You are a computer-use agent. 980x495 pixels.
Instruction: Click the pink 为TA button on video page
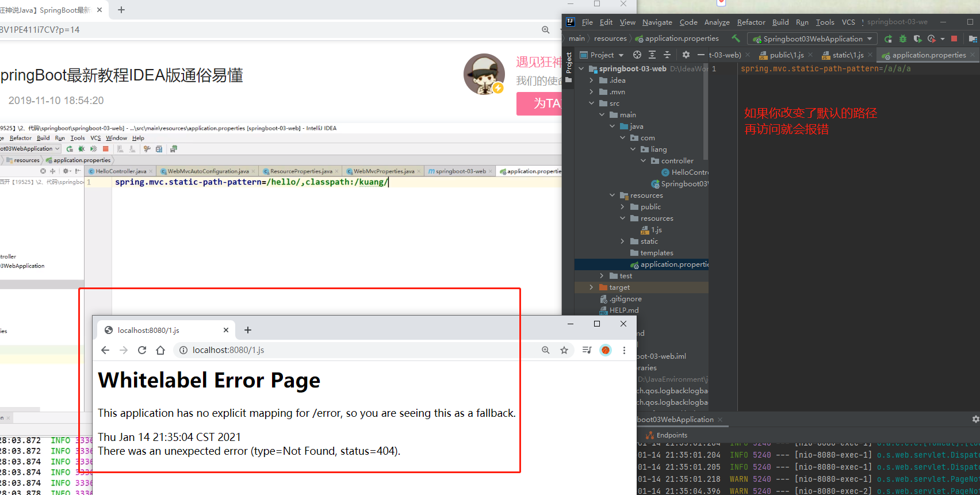(540, 103)
